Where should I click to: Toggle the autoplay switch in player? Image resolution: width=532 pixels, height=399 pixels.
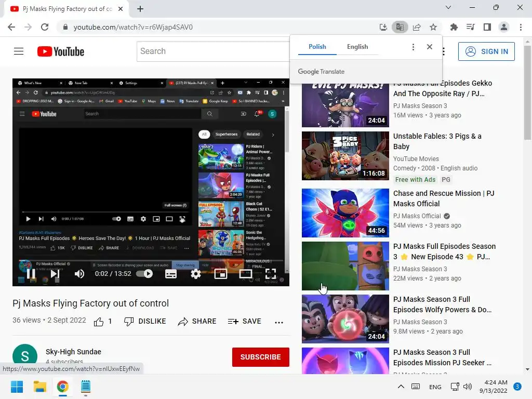(144, 274)
